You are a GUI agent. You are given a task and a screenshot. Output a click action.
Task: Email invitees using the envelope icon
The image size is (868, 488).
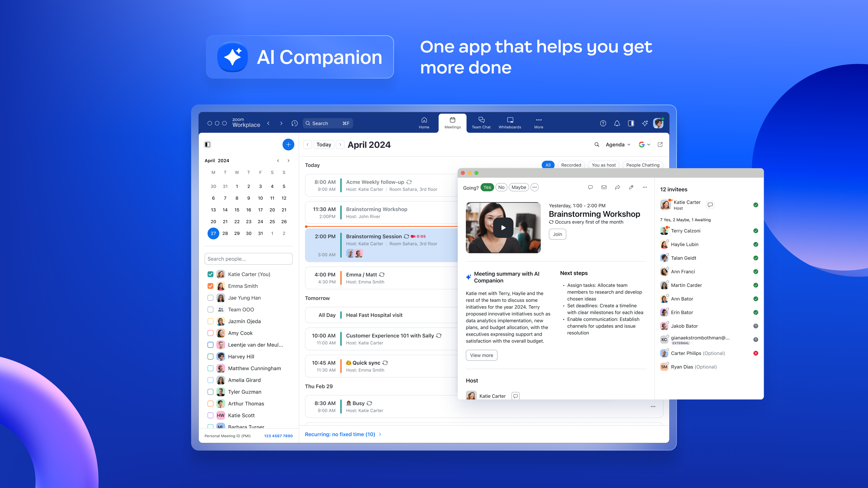(x=604, y=187)
